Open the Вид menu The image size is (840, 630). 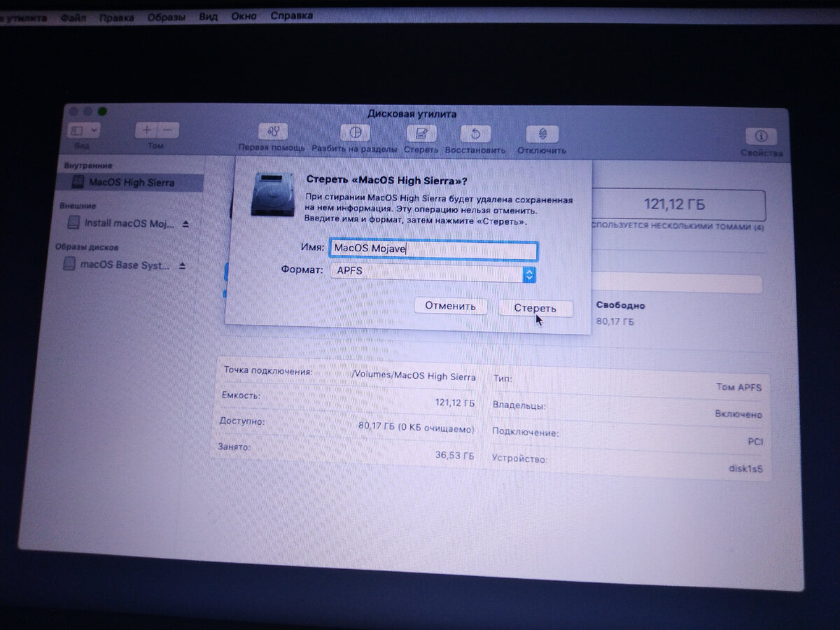(208, 16)
